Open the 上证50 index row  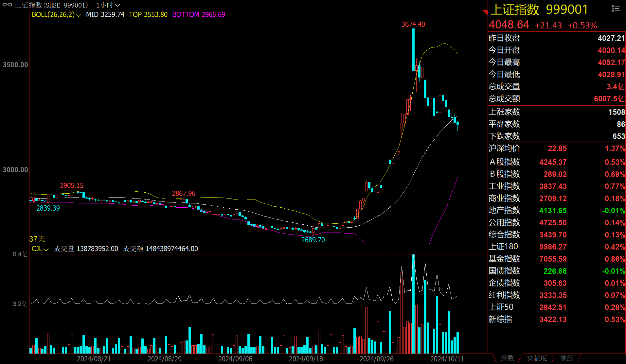[x=556, y=307]
